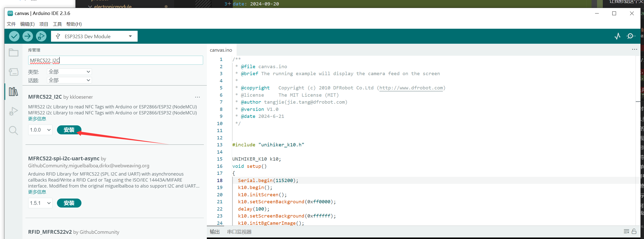This screenshot has height=239, width=644.
Task: Open the 工具 menu
Action: (57, 24)
